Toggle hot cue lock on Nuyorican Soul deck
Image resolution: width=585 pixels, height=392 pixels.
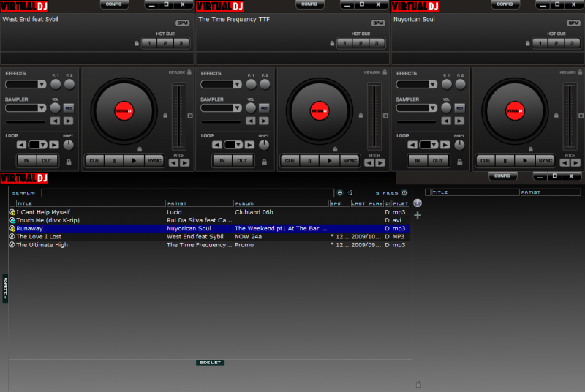527,43
